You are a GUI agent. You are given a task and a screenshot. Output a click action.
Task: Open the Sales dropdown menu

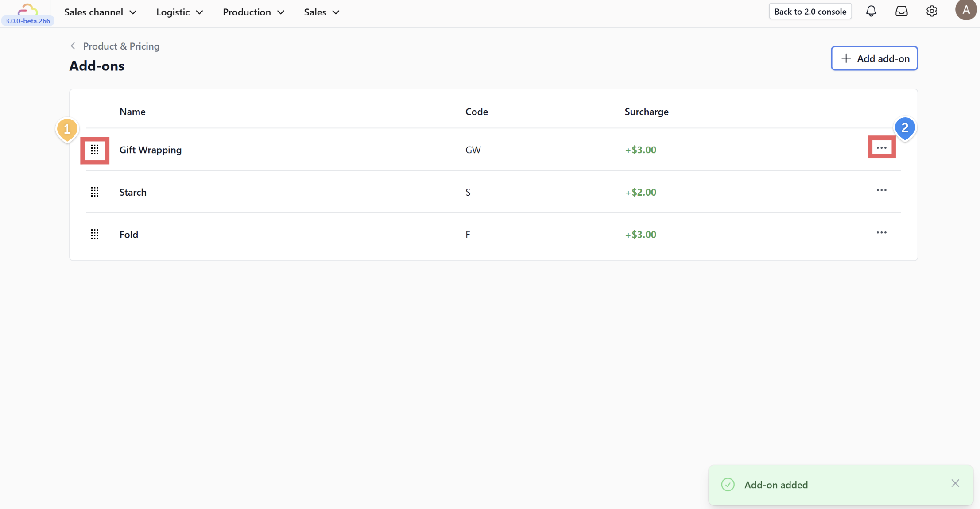(322, 12)
